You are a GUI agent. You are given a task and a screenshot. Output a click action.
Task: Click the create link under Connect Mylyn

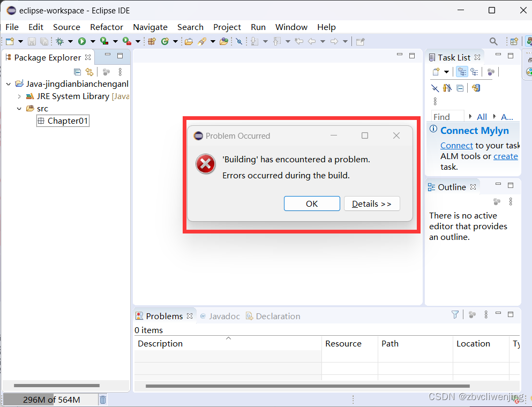pyautogui.click(x=506, y=156)
